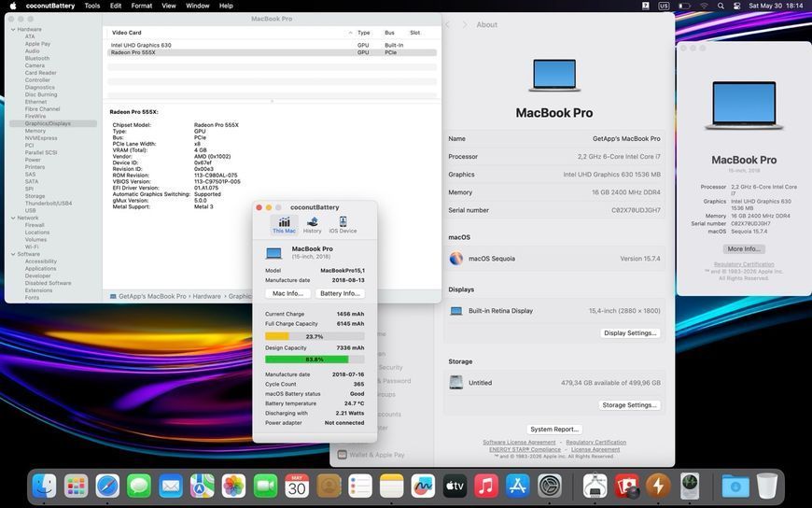Open App Store from the Dock
Screen dimensions: 812x508
[x=518, y=487]
